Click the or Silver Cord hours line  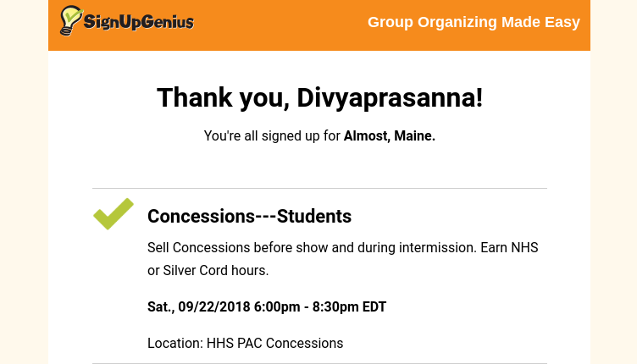pos(208,271)
